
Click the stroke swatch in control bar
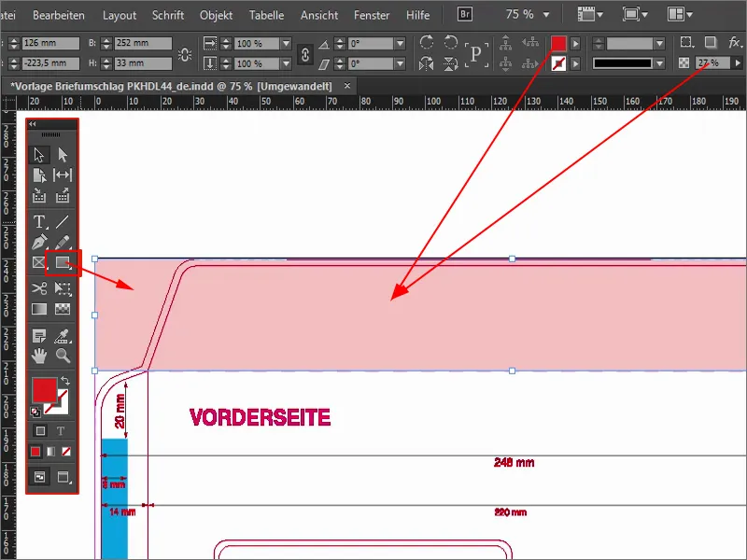(558, 63)
